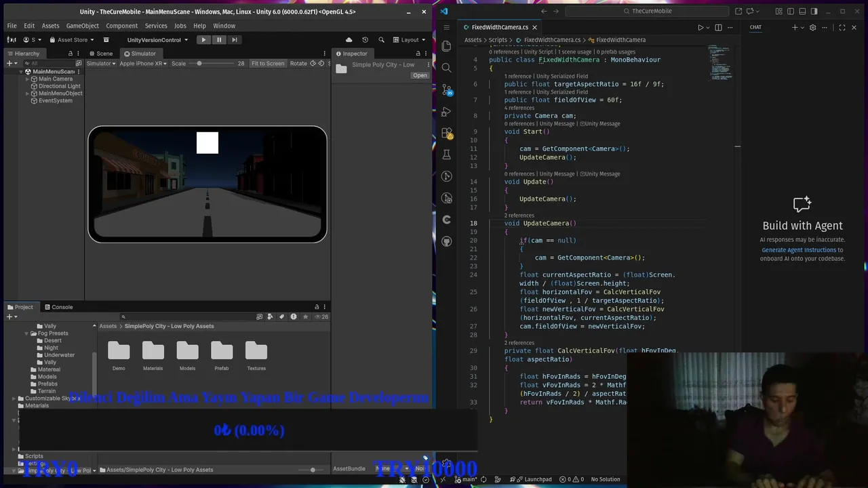Open VS Code Explorer sidebar icon

click(446, 45)
